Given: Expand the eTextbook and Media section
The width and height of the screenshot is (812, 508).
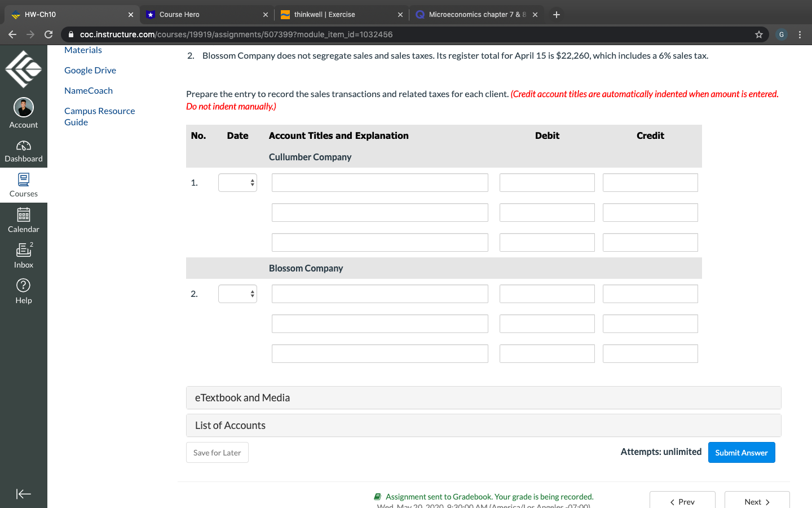Looking at the screenshot, I should coord(483,398).
